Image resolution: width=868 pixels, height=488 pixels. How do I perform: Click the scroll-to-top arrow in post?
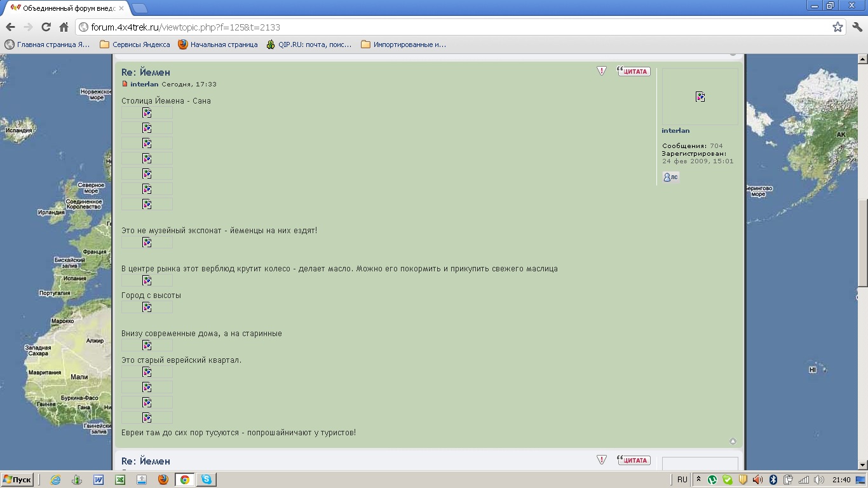pos(733,441)
